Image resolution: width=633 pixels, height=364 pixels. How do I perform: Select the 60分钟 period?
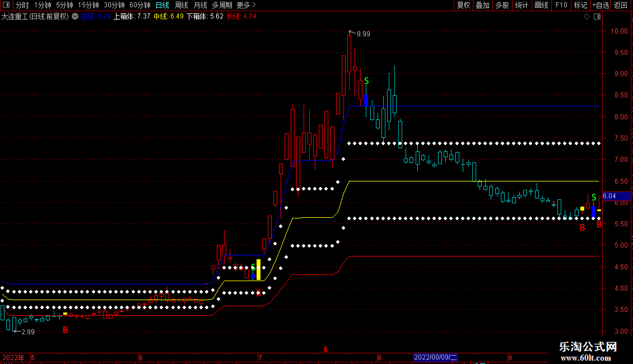[140, 5]
